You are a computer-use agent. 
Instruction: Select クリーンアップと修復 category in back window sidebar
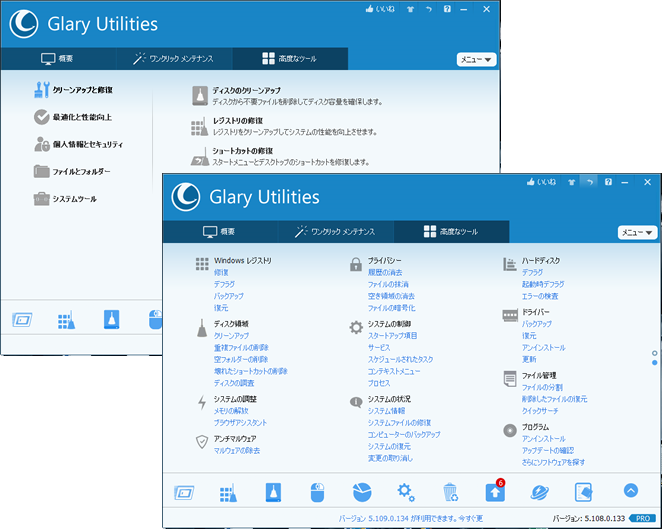(x=73, y=90)
